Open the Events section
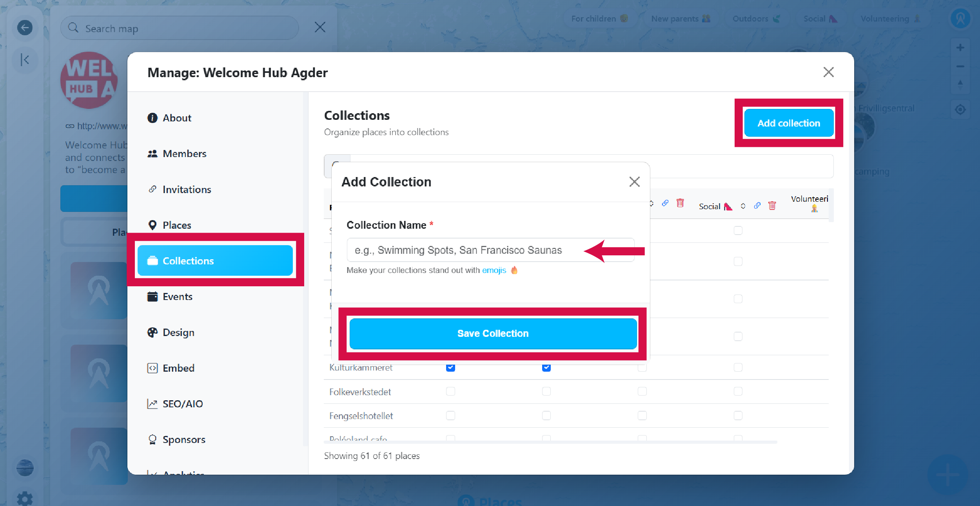Image resolution: width=980 pixels, height=506 pixels. click(x=215, y=296)
